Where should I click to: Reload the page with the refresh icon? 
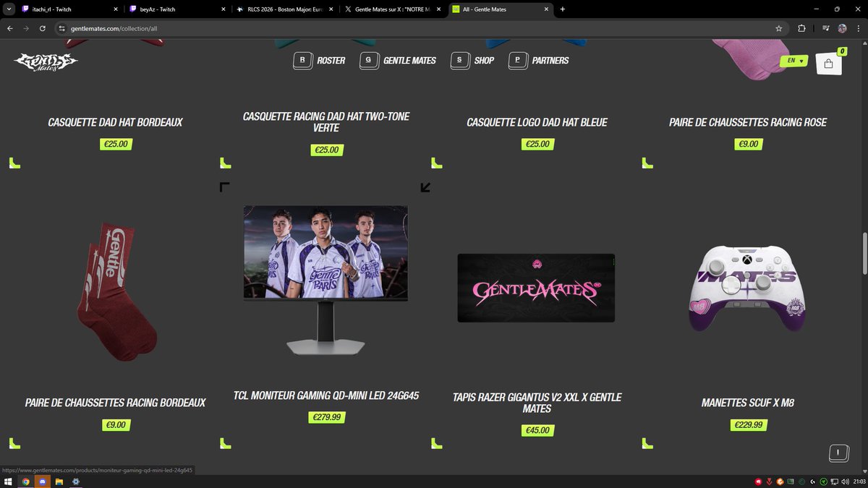[x=43, y=28]
